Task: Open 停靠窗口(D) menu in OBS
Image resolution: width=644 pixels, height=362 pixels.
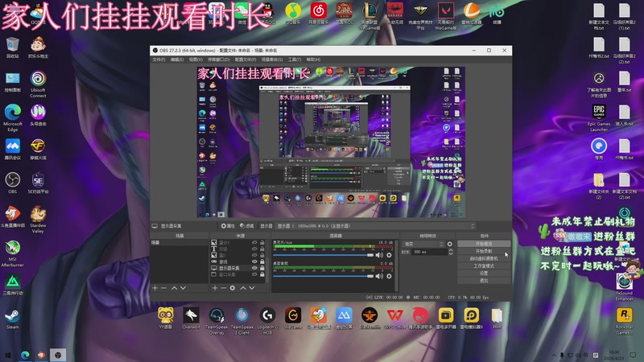Action: point(218,60)
